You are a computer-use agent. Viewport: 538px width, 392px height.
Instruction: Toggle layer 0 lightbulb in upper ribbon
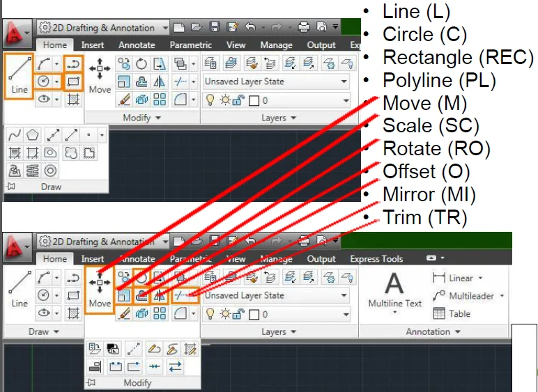[x=210, y=100]
